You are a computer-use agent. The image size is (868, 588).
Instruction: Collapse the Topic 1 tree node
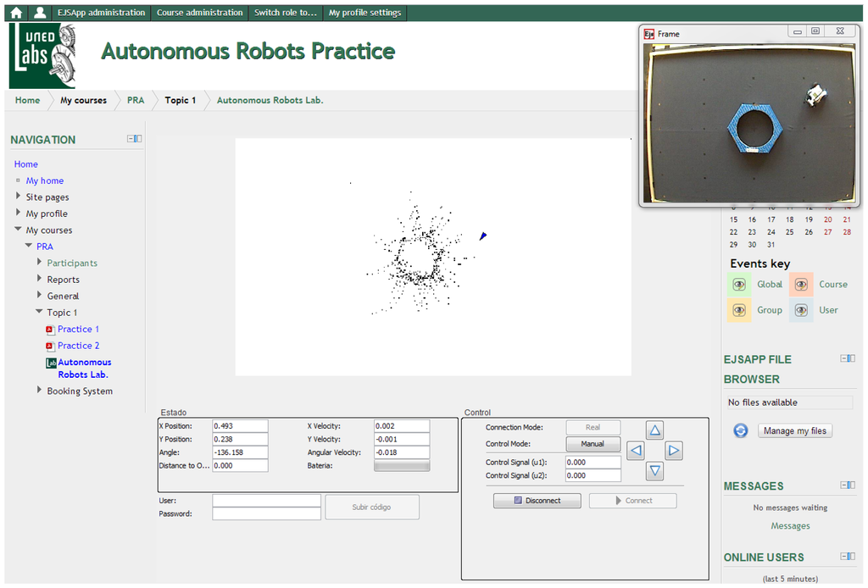point(39,312)
